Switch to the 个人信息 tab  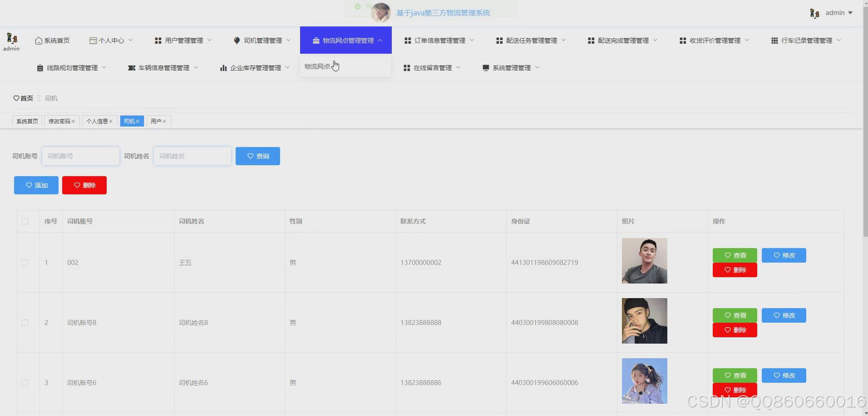coord(97,121)
